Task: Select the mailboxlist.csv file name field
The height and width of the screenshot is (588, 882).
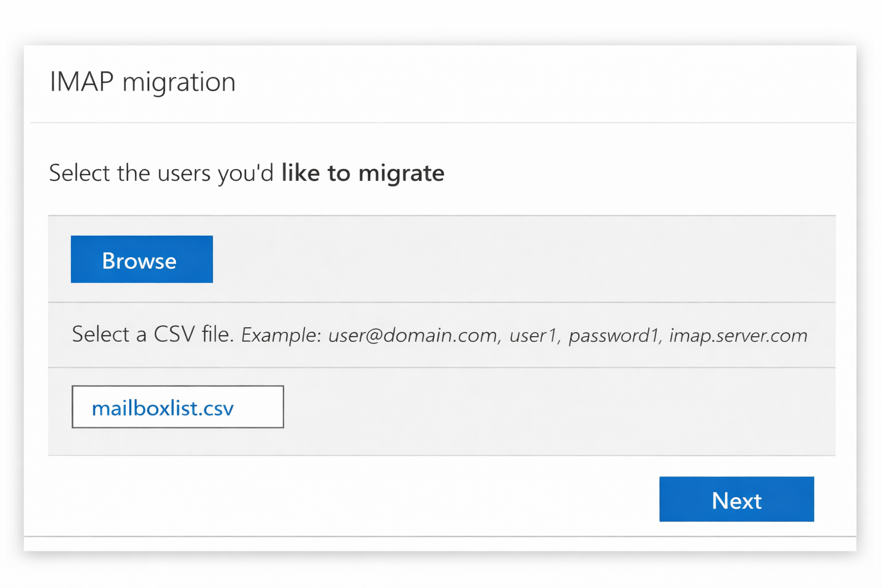Action: click(x=177, y=407)
